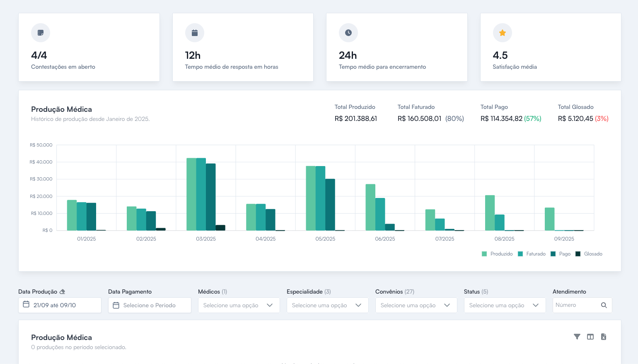Image resolution: width=638 pixels, height=364 pixels.
Task: Click the clock icon on the 24h card
Action: (348, 33)
